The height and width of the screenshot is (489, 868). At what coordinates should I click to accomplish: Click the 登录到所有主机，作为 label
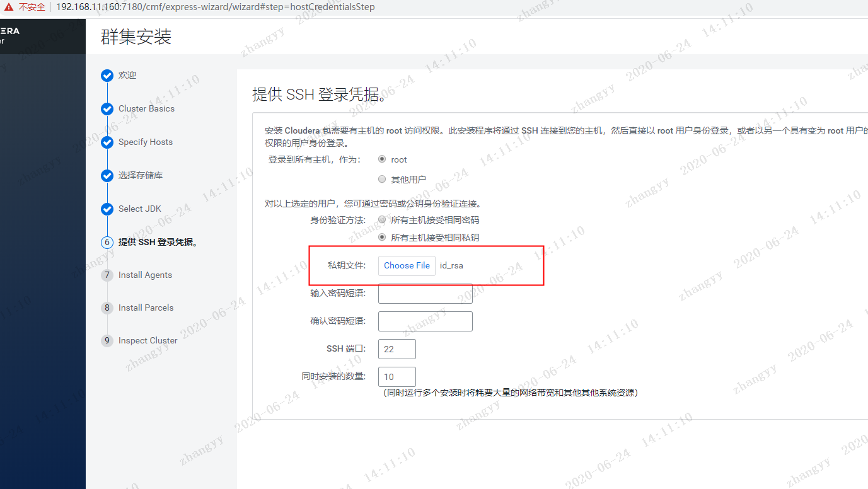click(315, 159)
